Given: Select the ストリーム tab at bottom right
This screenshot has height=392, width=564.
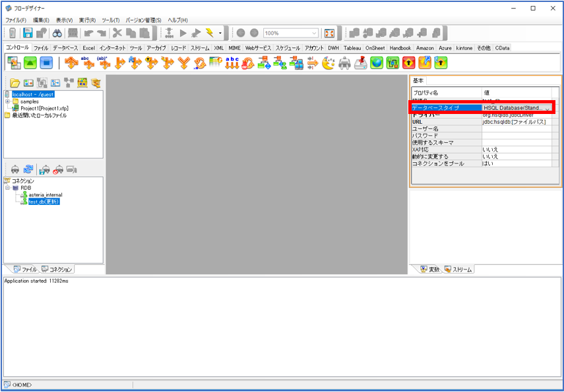Looking at the screenshot, I should click(458, 269).
